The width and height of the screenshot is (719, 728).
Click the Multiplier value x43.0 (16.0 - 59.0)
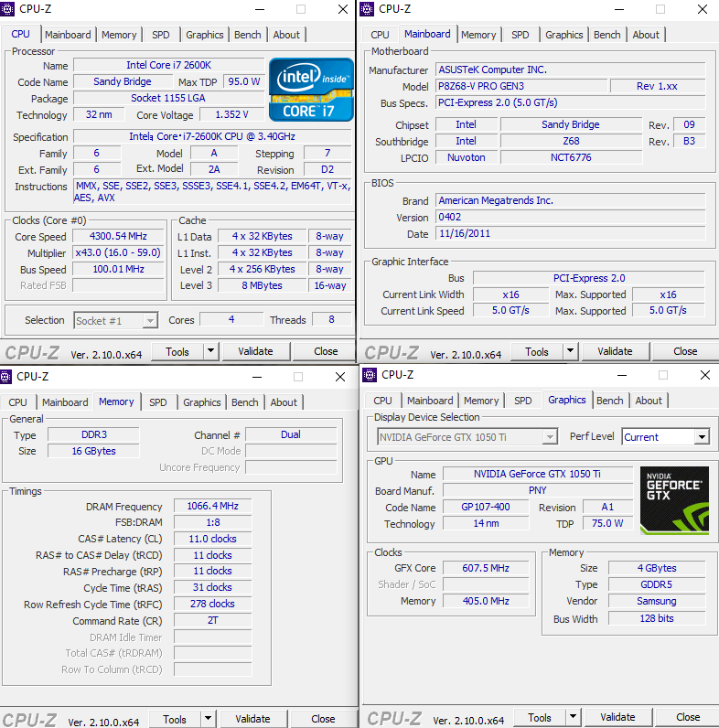[118, 252]
